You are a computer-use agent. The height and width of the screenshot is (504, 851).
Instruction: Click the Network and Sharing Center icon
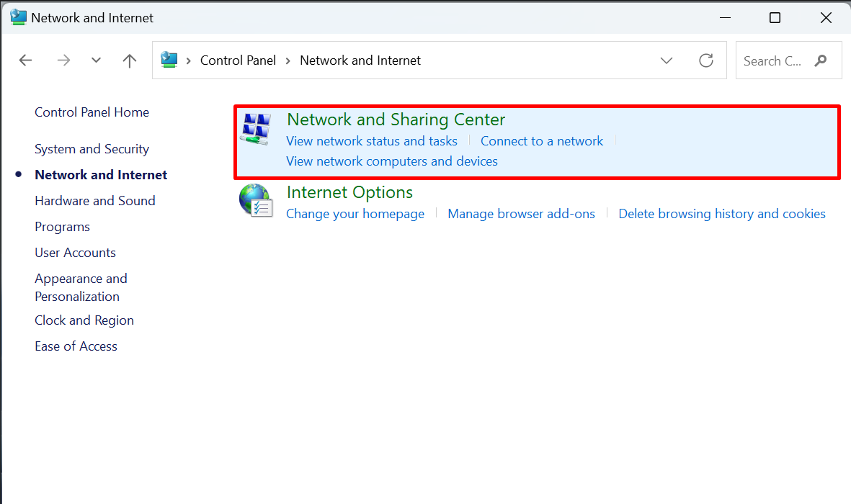(255, 127)
